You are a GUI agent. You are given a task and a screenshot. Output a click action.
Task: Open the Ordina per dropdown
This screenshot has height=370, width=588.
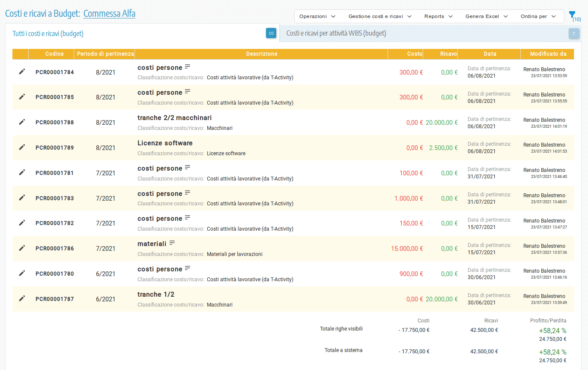pos(538,16)
